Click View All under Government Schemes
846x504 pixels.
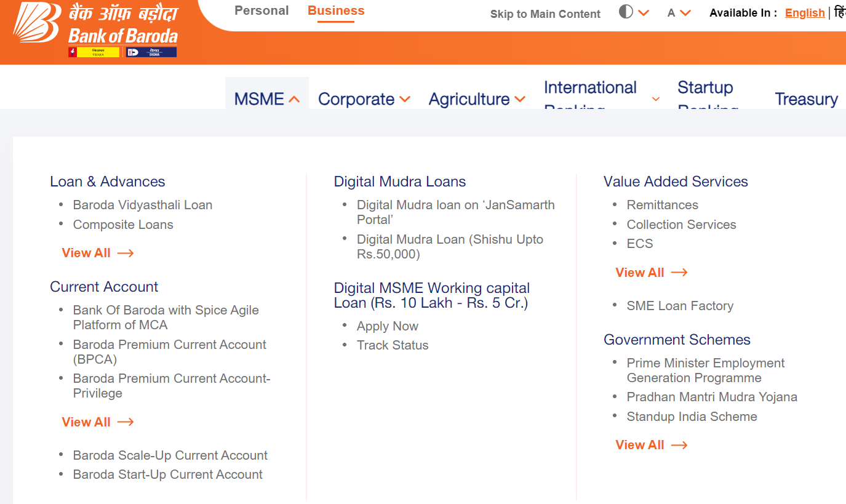652,445
